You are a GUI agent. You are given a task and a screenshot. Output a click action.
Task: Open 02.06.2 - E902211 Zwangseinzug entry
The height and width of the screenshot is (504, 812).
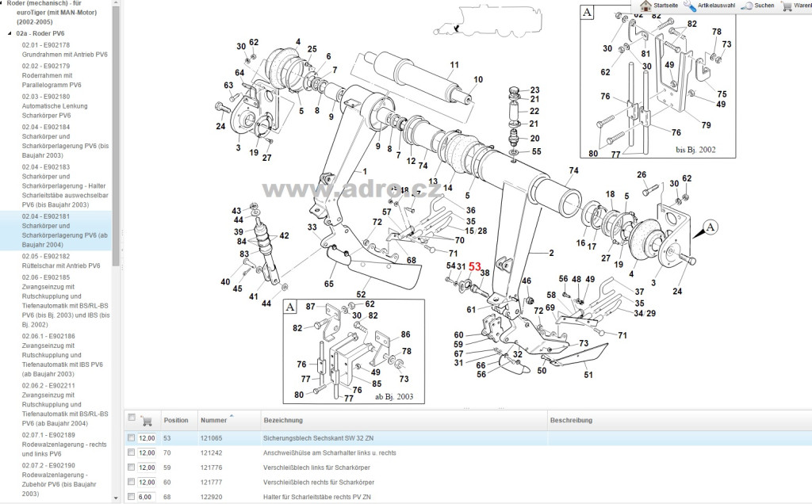click(65, 405)
